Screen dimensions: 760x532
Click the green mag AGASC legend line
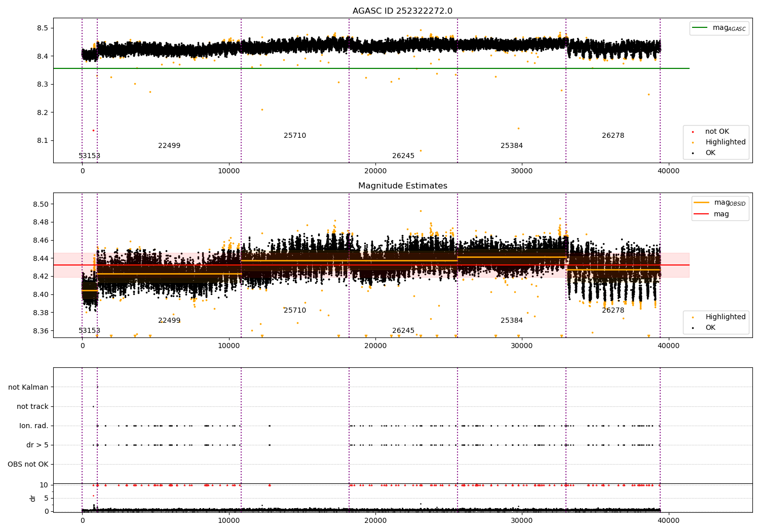click(700, 28)
